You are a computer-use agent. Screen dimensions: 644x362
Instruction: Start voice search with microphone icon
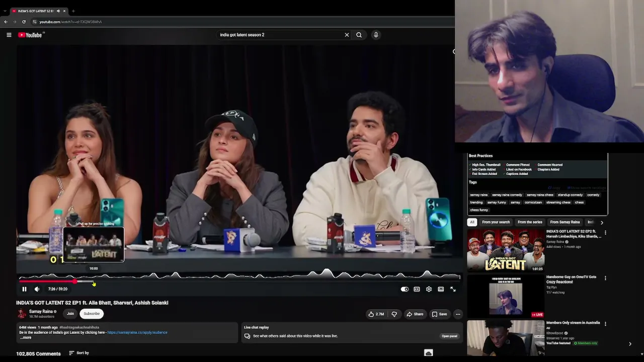(x=376, y=35)
